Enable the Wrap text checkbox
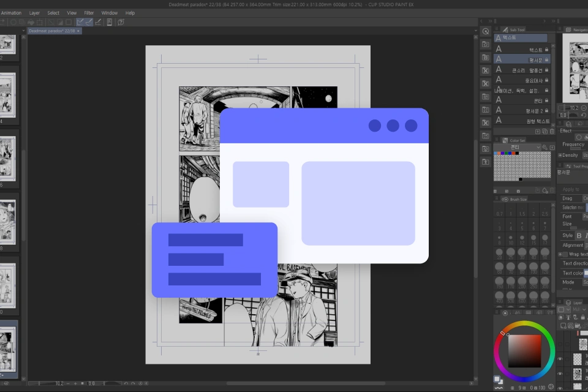Image resolution: width=588 pixels, height=392 pixels. pyautogui.click(x=565, y=254)
